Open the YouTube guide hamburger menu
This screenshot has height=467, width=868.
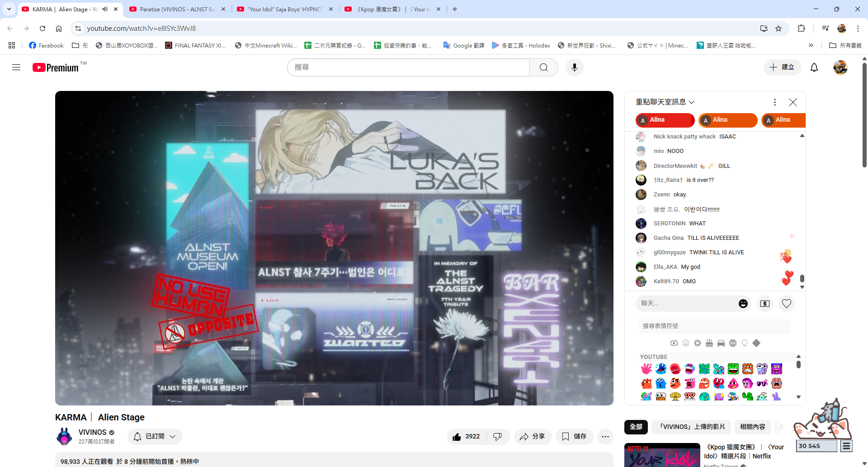tap(16, 67)
